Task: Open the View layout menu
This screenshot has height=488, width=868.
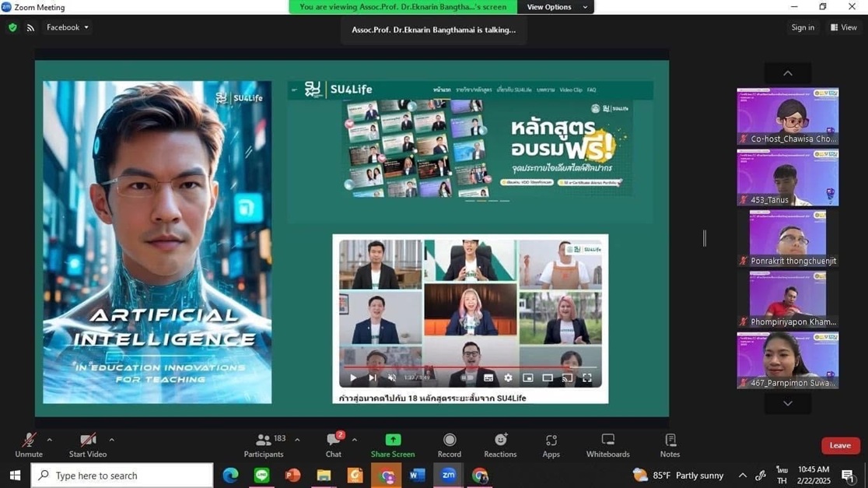Action: pos(844,27)
